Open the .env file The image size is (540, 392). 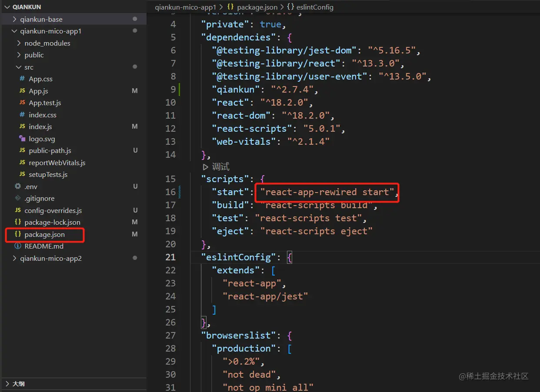click(31, 186)
